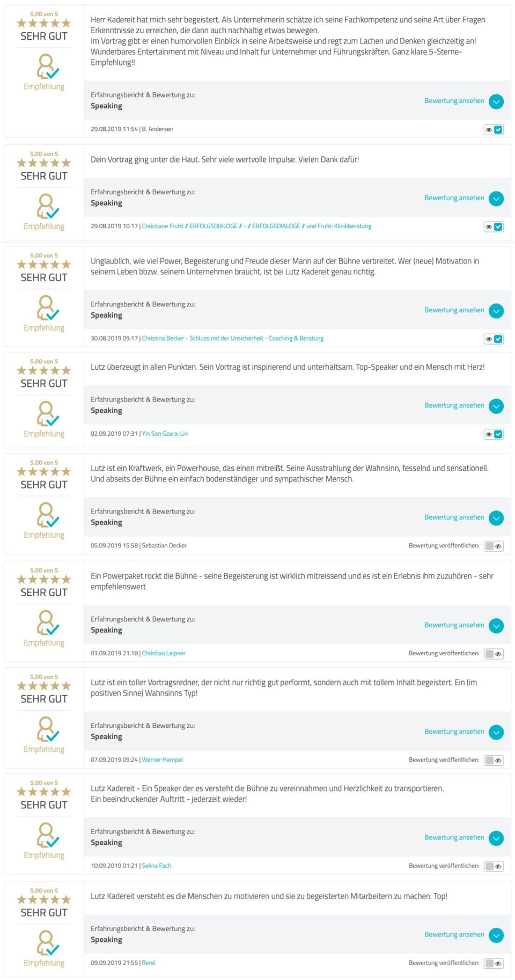
Task: Expand the Christiane Fruht review with the chevron
Action: pyautogui.click(x=496, y=199)
